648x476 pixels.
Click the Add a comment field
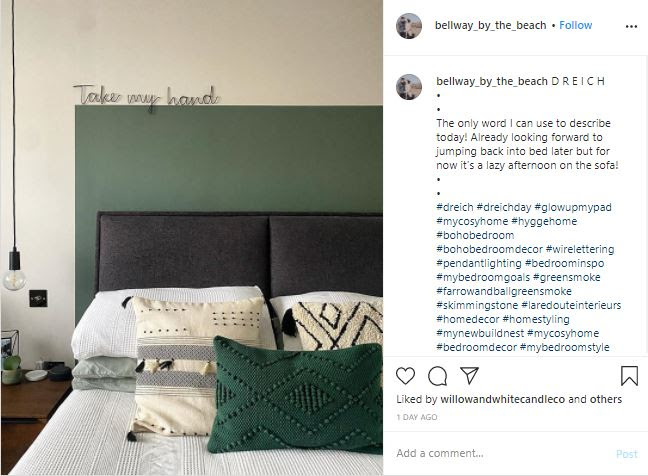point(502,453)
